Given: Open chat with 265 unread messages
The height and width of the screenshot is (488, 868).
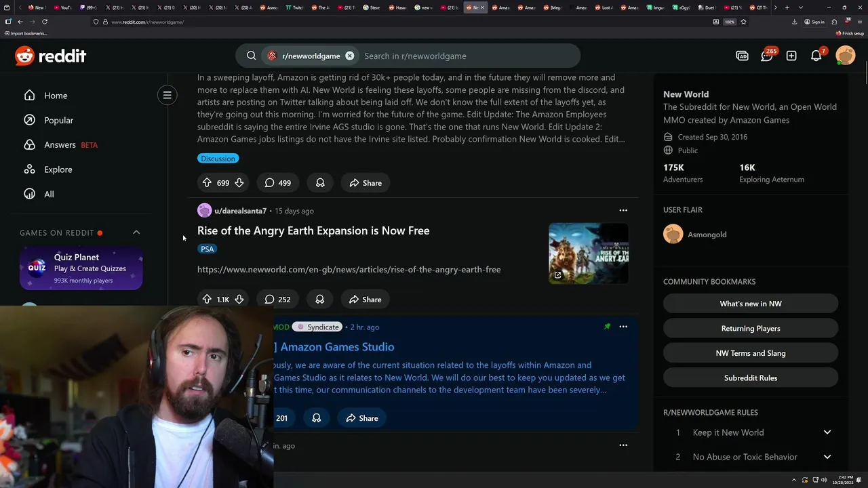Looking at the screenshot, I should coord(767,56).
